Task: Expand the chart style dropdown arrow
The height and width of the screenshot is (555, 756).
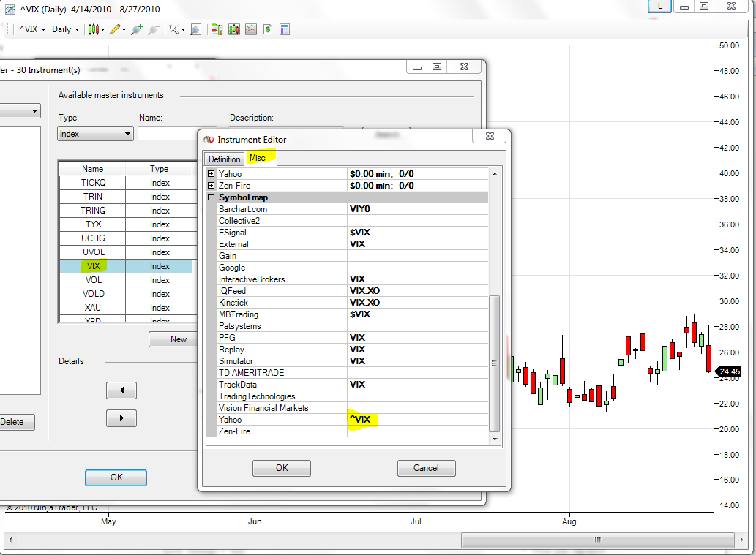Action: (102, 30)
